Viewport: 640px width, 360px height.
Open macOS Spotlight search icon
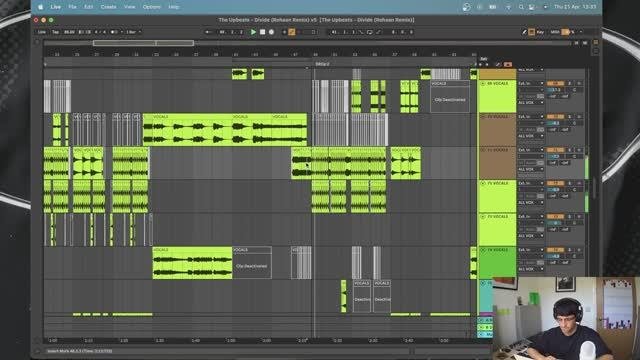(521, 7)
